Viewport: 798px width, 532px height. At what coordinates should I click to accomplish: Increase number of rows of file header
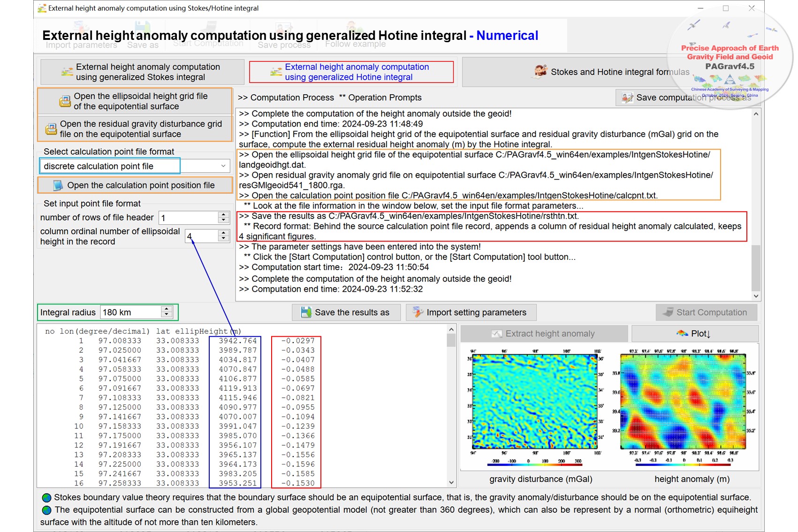(224, 215)
